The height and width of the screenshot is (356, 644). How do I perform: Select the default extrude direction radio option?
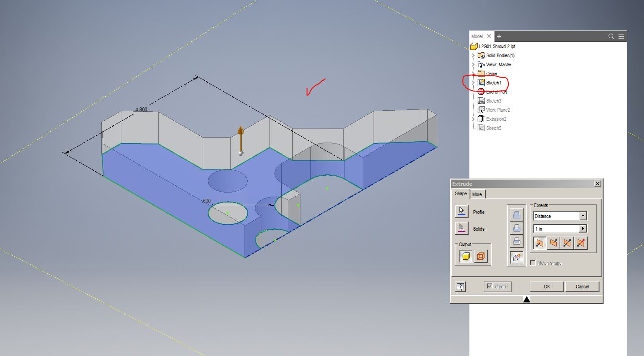[x=539, y=242]
